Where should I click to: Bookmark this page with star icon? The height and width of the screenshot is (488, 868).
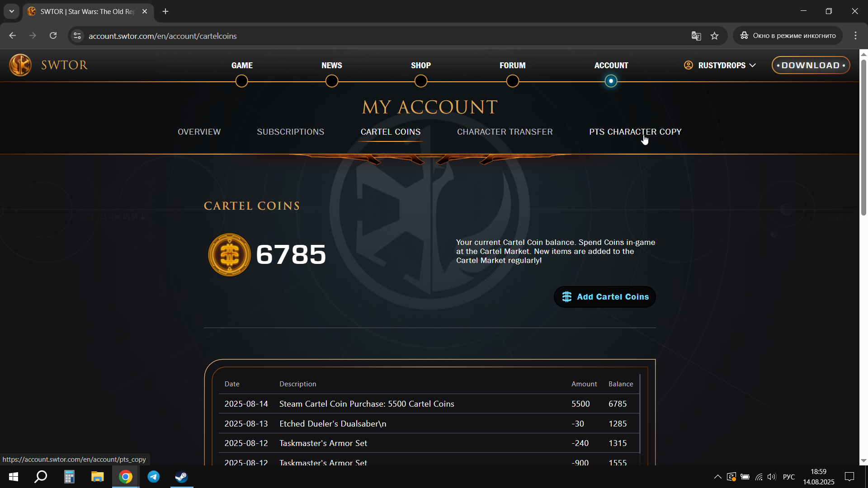(714, 36)
